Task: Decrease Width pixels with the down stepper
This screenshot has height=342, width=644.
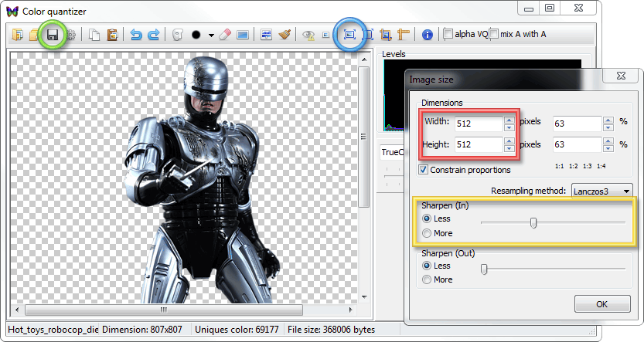Action: click(509, 127)
